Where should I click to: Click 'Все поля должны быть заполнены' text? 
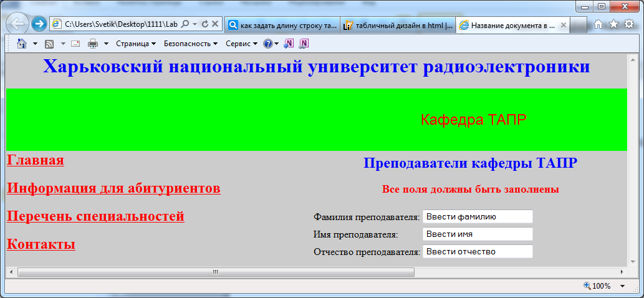click(x=470, y=190)
